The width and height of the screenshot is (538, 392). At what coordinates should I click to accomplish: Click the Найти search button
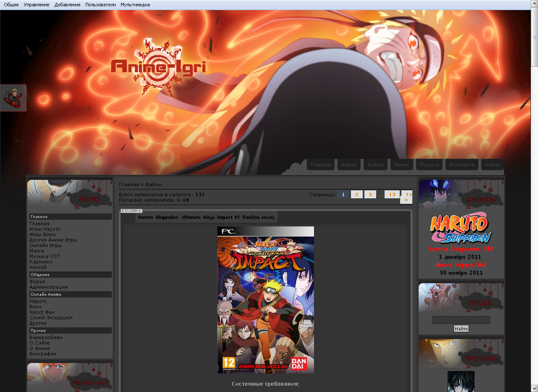pos(461,329)
